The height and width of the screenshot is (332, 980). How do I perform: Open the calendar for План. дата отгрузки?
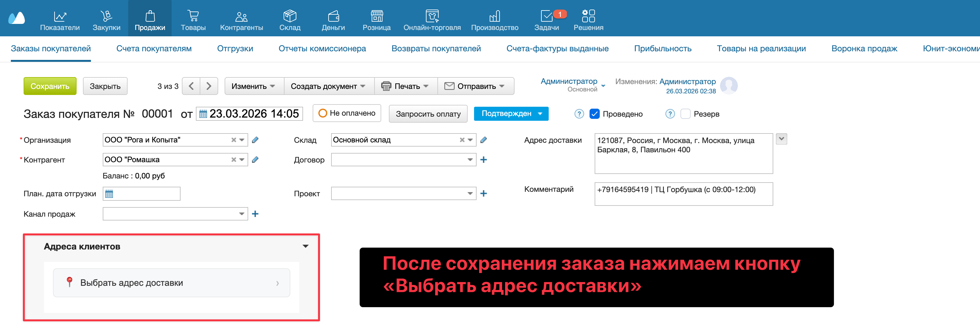coord(110,194)
